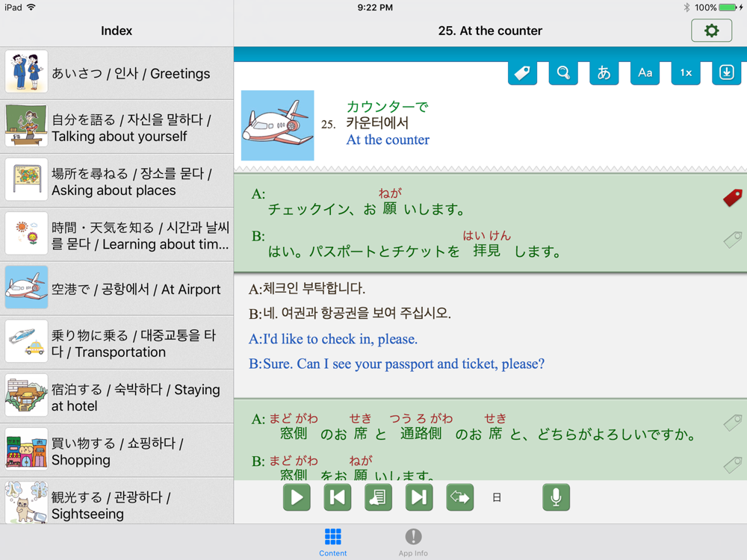
Task: Open settings gear in title bar
Action: [711, 31]
